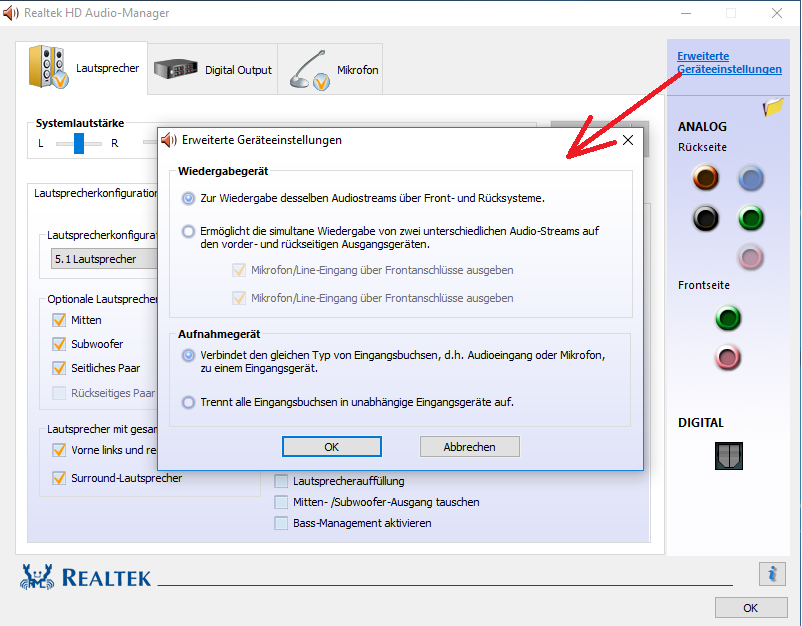
Task: Switch to the Digital Output tab
Action: [213, 69]
